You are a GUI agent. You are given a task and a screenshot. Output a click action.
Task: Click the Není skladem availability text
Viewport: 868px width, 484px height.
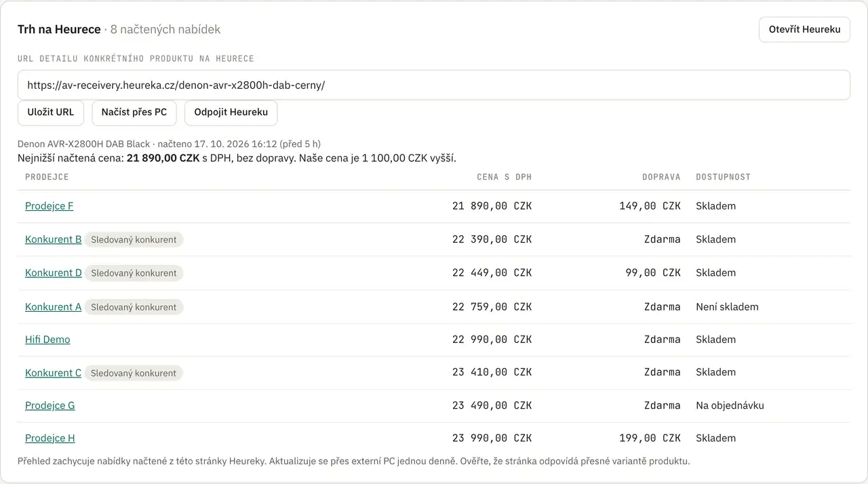tap(727, 306)
